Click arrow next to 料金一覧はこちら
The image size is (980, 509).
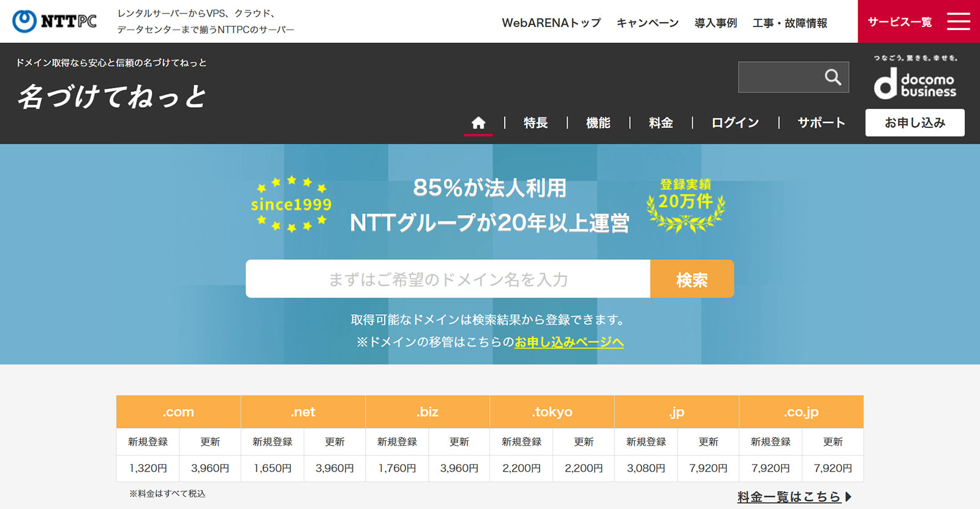[848, 497]
